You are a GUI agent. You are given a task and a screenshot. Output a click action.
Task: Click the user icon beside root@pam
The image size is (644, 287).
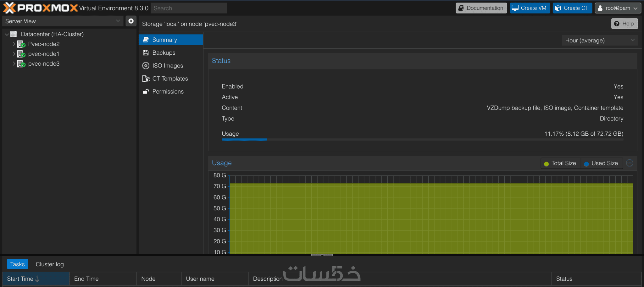(600, 8)
